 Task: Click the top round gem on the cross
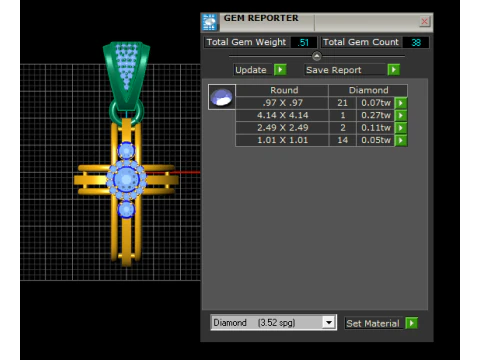pos(126,151)
